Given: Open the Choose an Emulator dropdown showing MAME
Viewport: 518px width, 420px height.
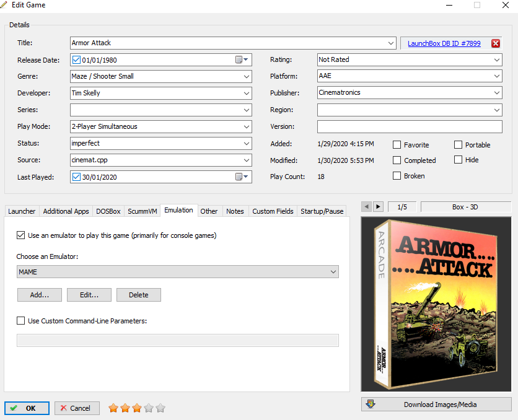Looking at the screenshot, I should 178,272.
